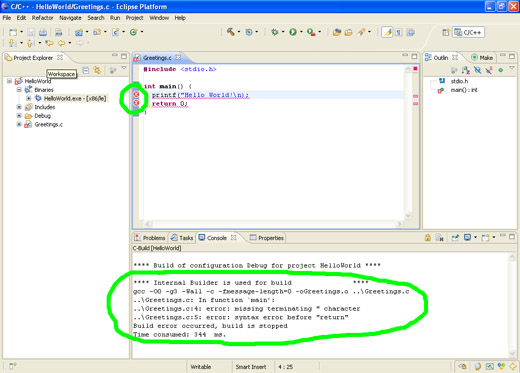Click the red error indicator in overview ruler
Image resolution: width=520 pixels, height=373 pixels.
click(x=415, y=68)
